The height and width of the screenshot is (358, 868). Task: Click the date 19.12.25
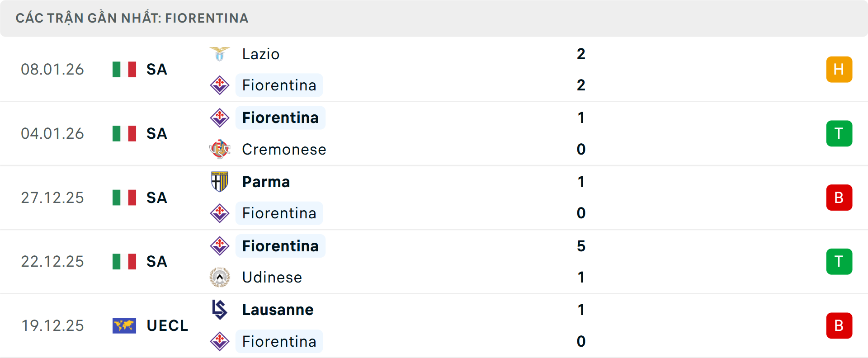[52, 325]
